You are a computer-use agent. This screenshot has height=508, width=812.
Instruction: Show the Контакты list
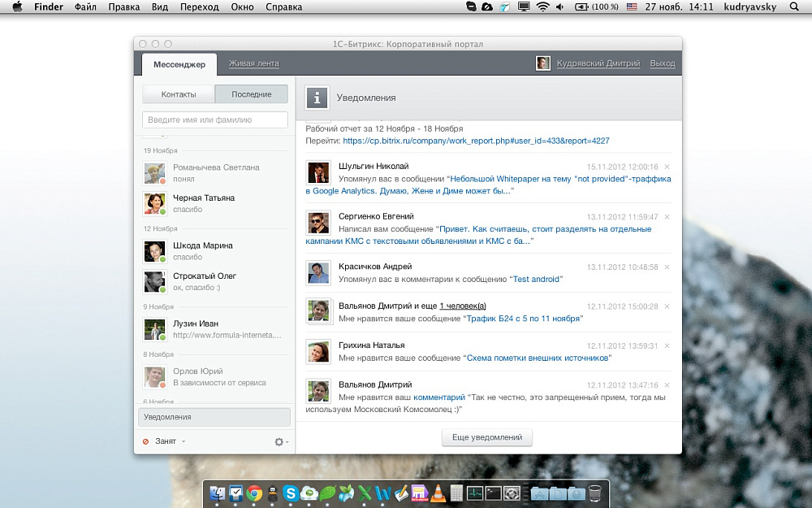[x=179, y=94]
